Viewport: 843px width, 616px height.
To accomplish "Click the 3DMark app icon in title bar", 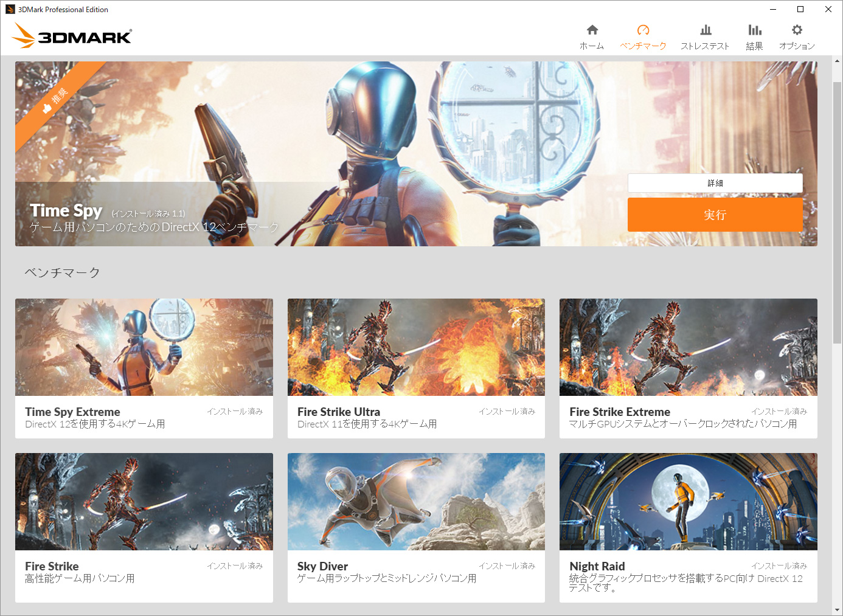I will pyautogui.click(x=10, y=9).
